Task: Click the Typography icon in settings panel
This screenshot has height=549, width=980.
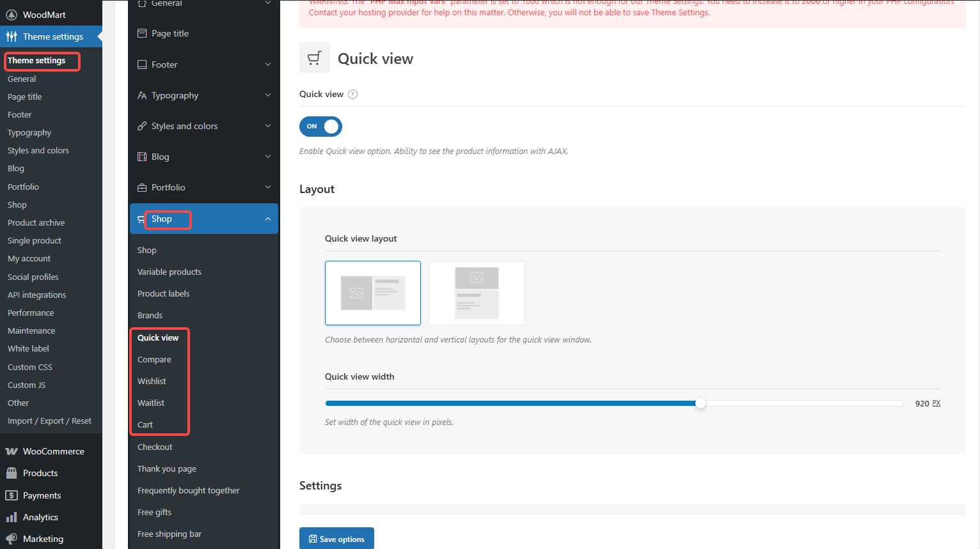Action: [x=142, y=95]
